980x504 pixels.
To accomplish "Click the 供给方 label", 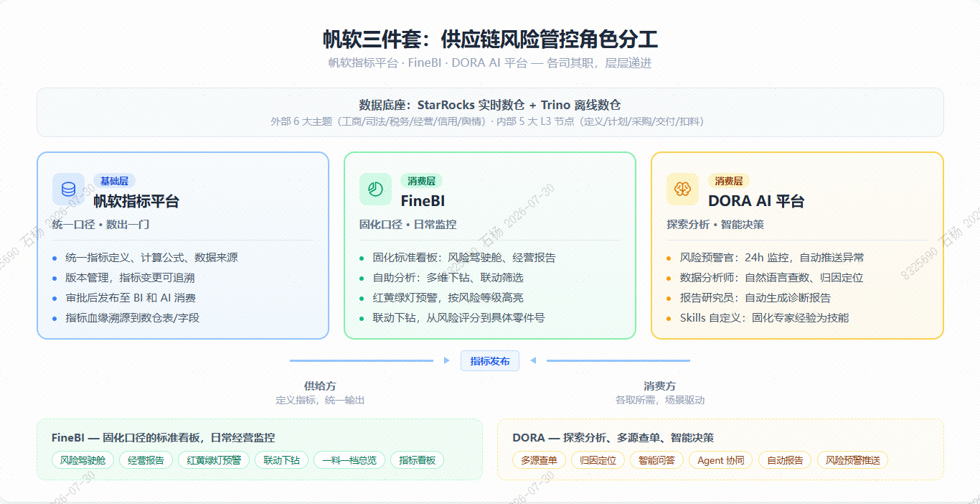I will point(320,386).
